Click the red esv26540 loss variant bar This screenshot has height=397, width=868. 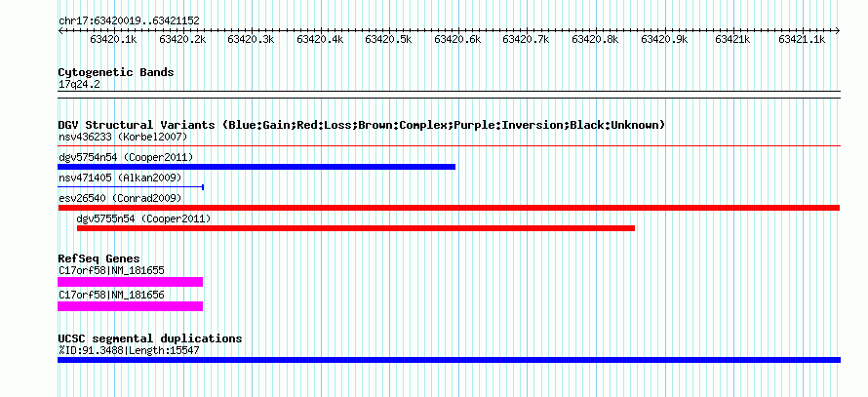449,208
